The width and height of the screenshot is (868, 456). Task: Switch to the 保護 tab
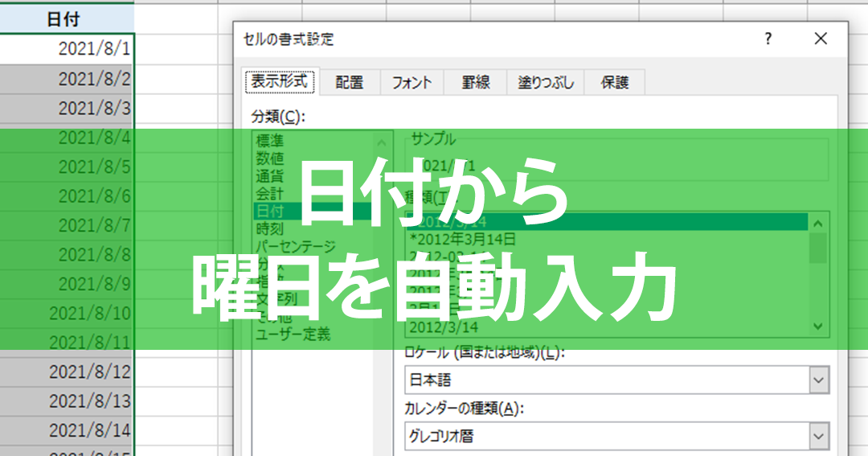615,83
